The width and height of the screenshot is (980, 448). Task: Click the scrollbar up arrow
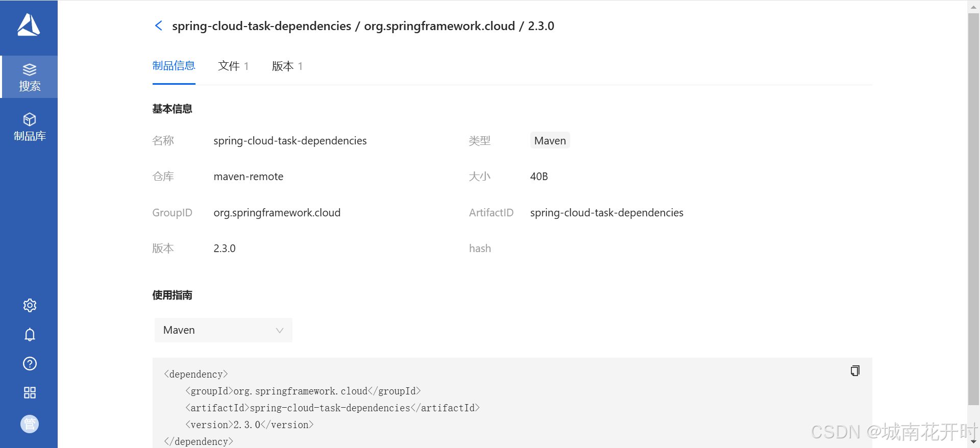[x=973, y=7]
